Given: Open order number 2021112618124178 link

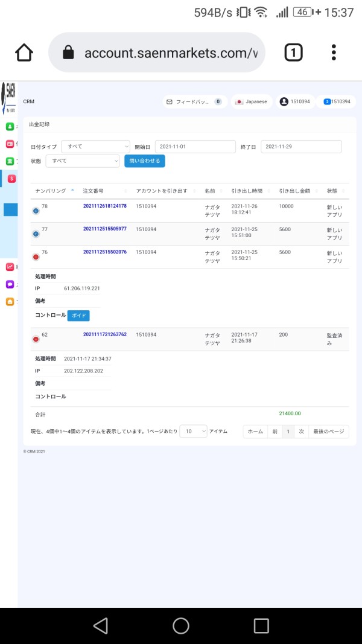Looking at the screenshot, I should pos(105,206).
